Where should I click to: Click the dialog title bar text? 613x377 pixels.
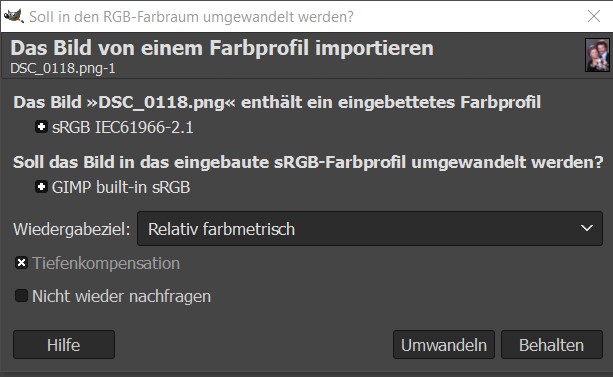pos(191,17)
